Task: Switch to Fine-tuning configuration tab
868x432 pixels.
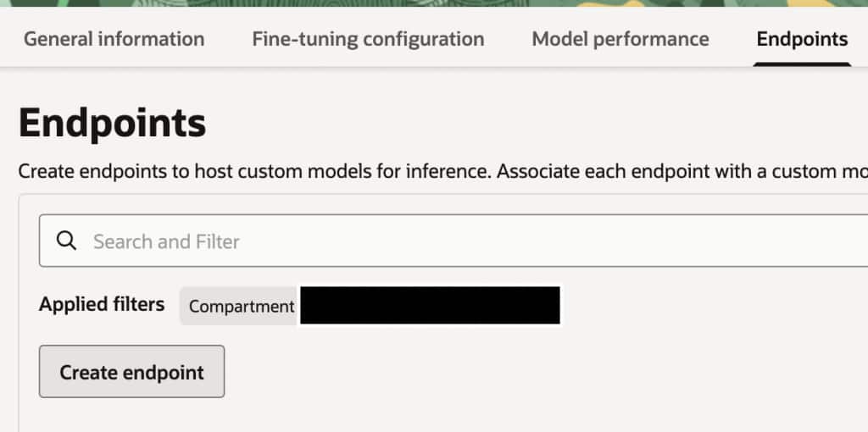Action: pyautogui.click(x=368, y=39)
